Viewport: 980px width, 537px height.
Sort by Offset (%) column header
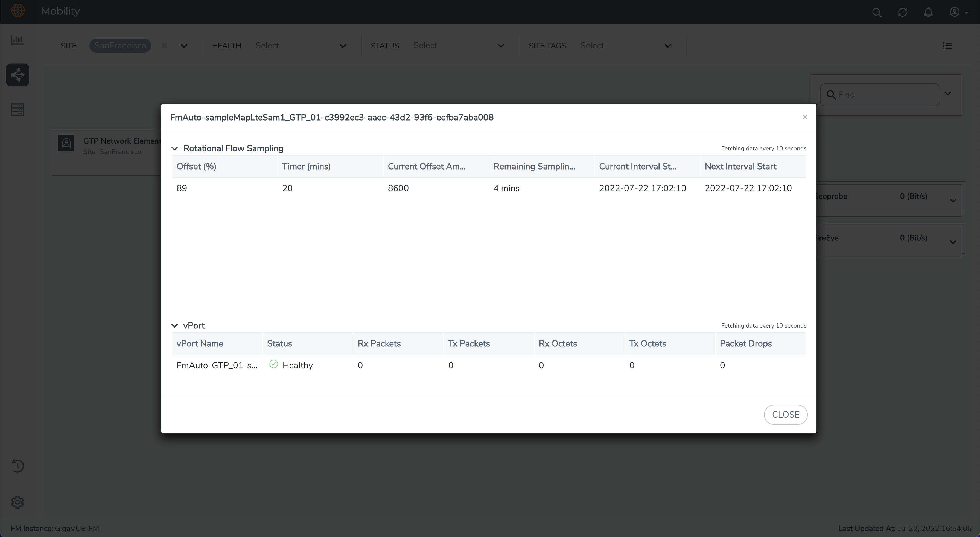(196, 167)
